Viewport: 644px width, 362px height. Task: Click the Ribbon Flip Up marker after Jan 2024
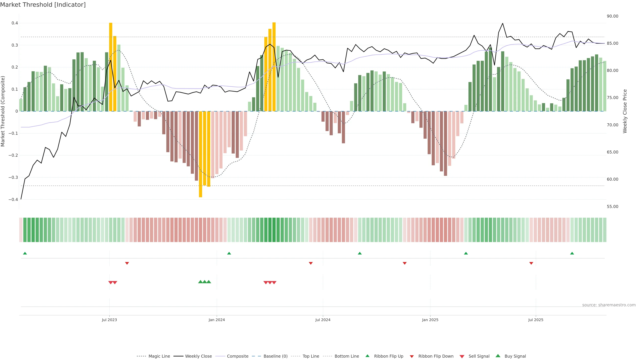click(229, 253)
